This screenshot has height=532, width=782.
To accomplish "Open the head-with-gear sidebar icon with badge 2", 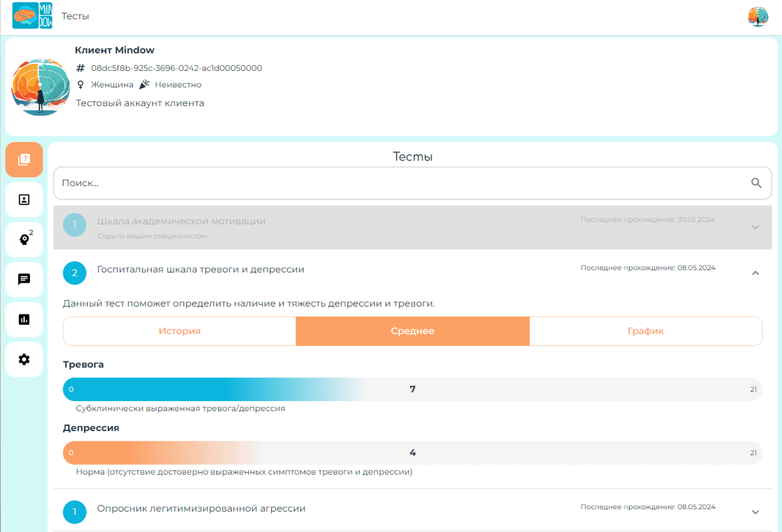I will 24,240.
